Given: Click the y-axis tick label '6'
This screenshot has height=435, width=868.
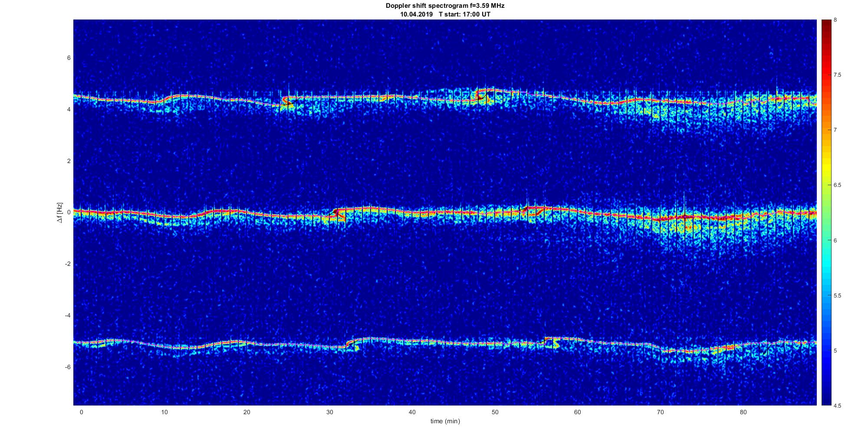Looking at the screenshot, I should click(x=69, y=58).
